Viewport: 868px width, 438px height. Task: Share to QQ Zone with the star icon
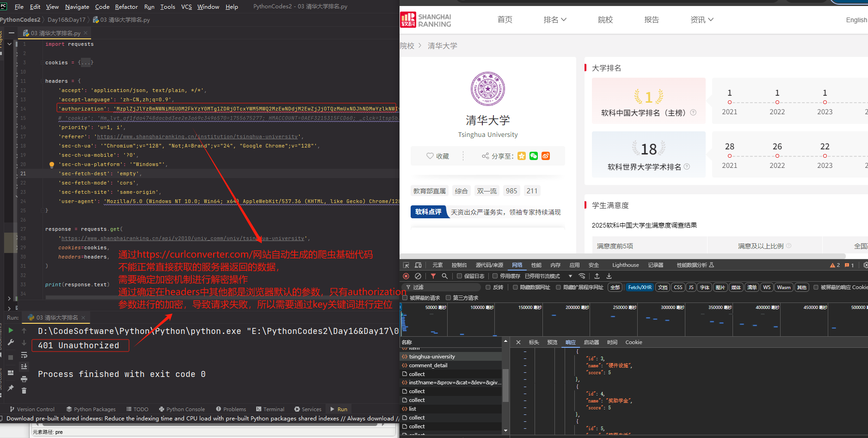coord(522,156)
